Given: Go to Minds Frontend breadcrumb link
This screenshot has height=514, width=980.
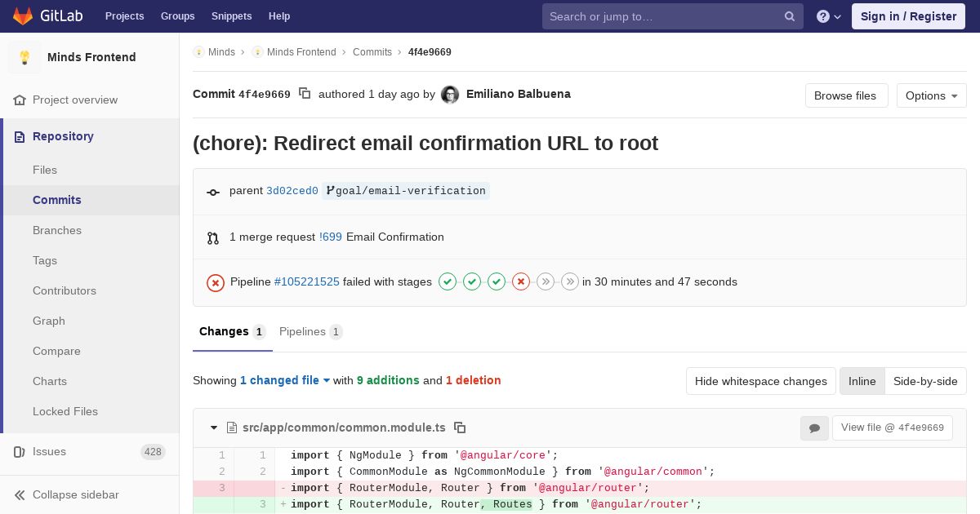Looking at the screenshot, I should click(x=301, y=52).
